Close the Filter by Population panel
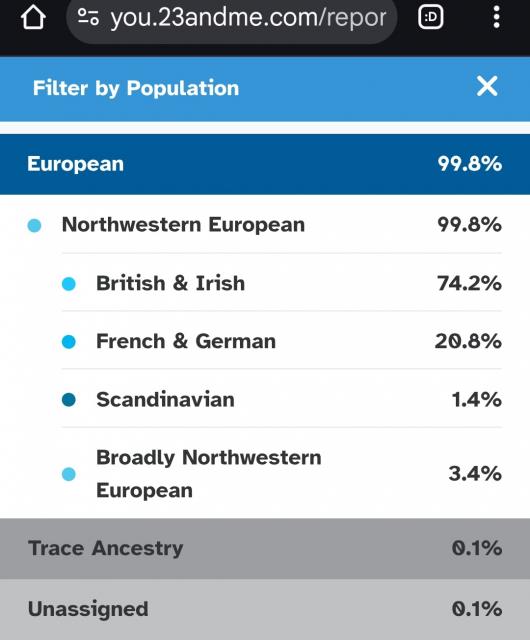 pyautogui.click(x=487, y=86)
